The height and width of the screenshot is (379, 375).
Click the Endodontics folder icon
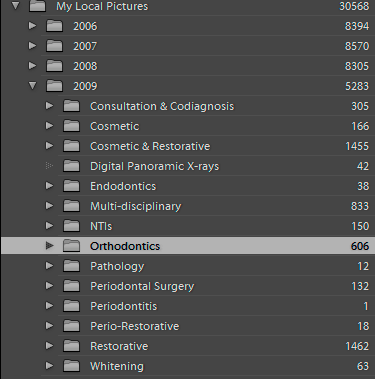[x=71, y=186]
